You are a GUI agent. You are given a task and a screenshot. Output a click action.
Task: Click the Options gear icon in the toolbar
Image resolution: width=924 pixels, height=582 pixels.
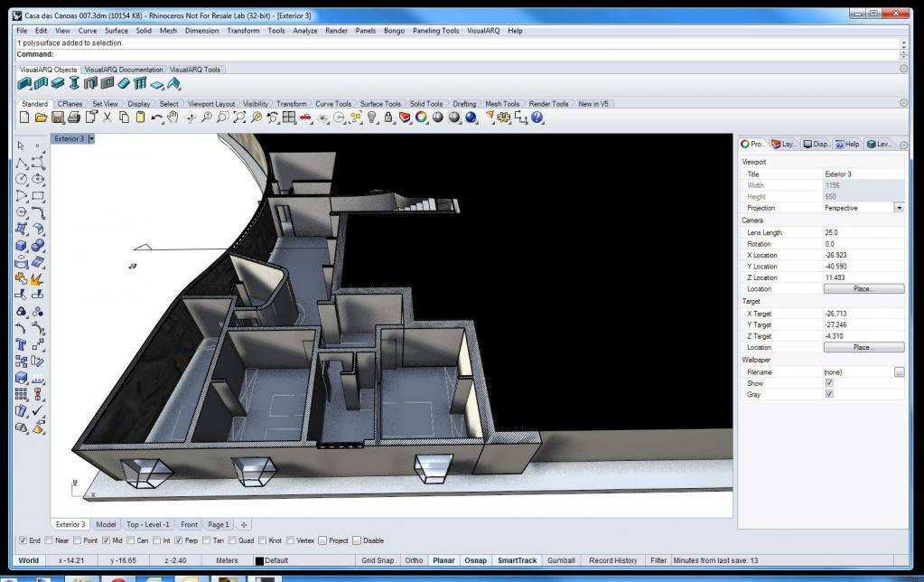(504, 117)
